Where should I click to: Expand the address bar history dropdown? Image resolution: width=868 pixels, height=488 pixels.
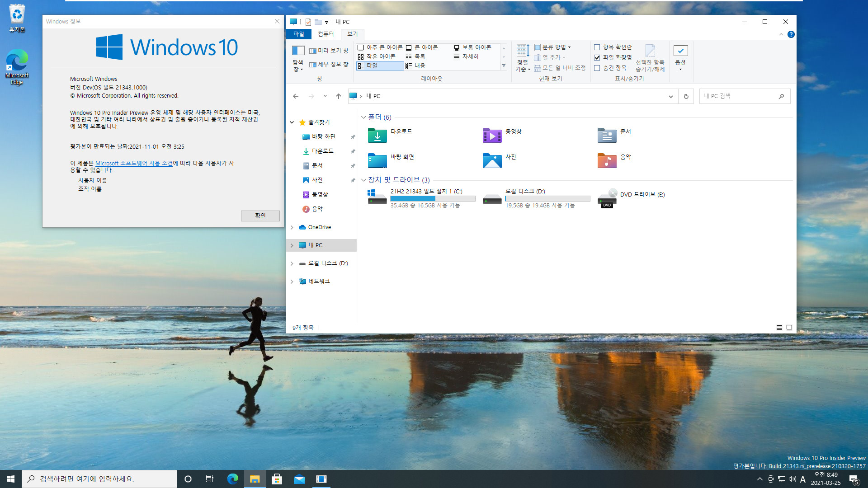pos(670,96)
